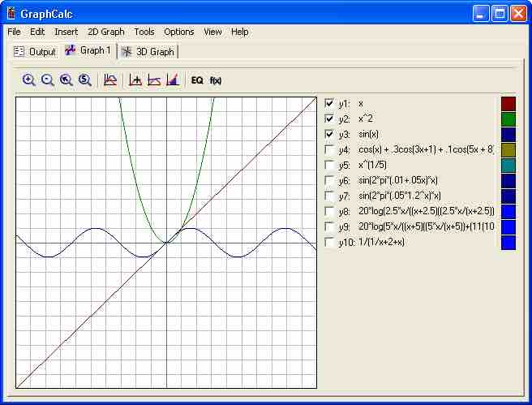
Task: Open the File menu
Action: pyautogui.click(x=14, y=32)
